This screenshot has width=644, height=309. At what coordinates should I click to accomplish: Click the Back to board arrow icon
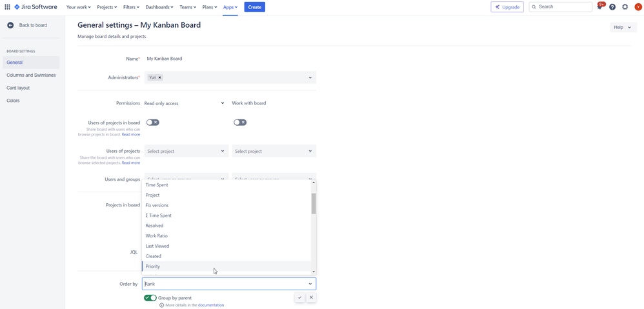pyautogui.click(x=10, y=25)
